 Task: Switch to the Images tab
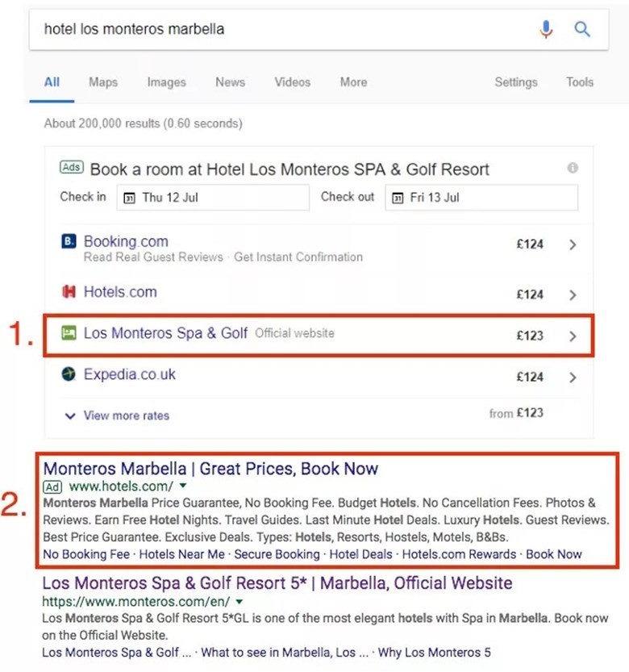[x=166, y=82]
